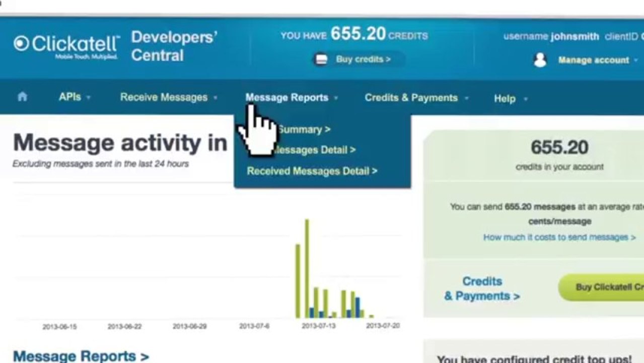
Task: Click the credit card icon beside Buy credits
Action: click(321, 59)
